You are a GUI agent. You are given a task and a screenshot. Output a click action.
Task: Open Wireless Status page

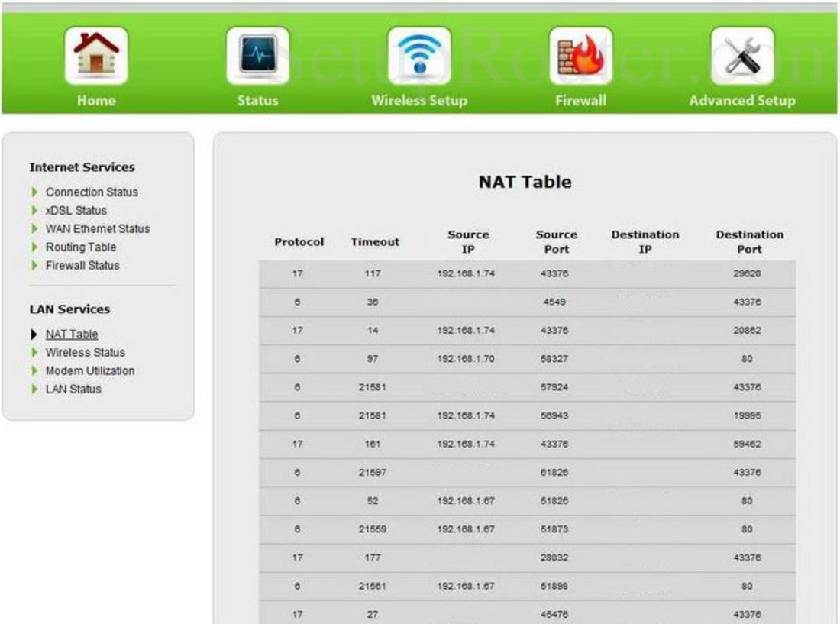pos(86,352)
